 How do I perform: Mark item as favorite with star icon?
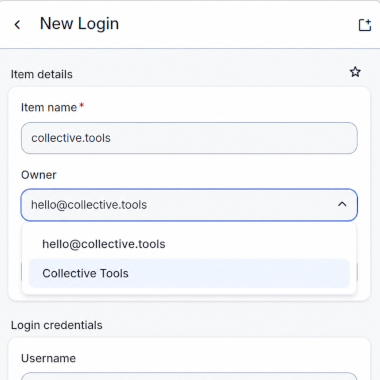[355, 72]
